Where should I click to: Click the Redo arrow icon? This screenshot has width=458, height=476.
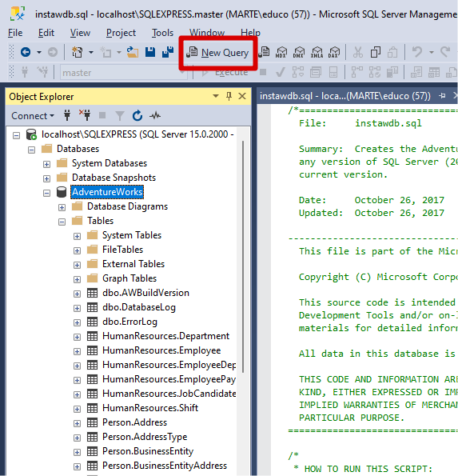coord(445,52)
